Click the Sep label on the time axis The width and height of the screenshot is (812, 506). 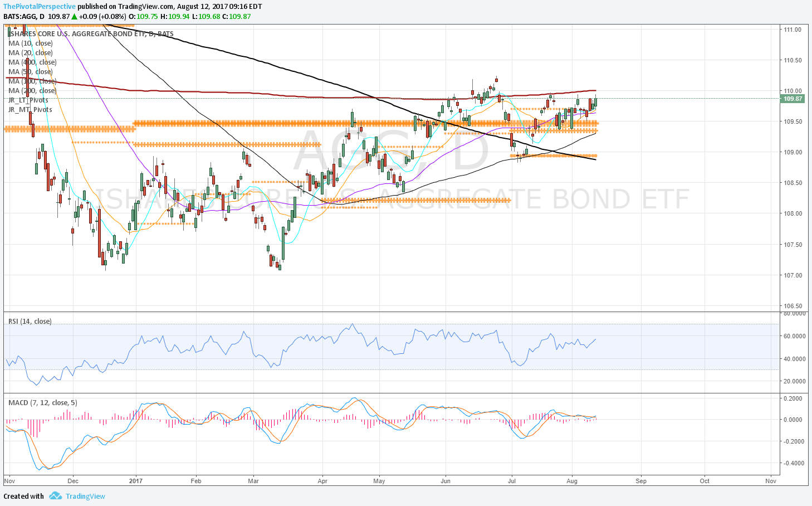click(x=641, y=481)
